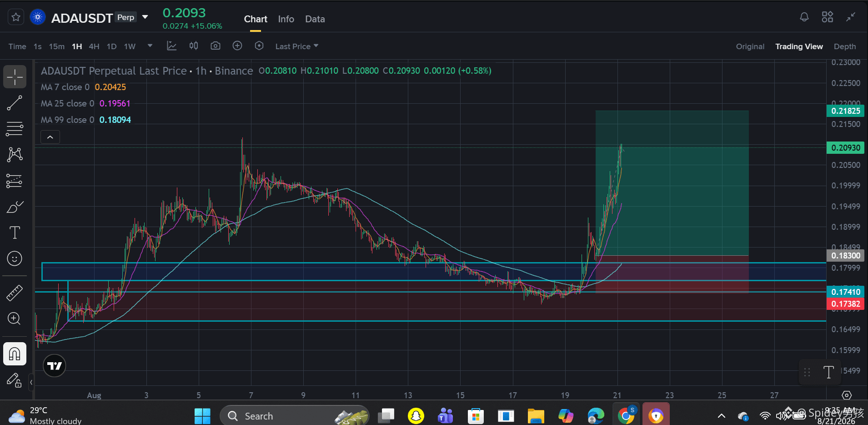The width and height of the screenshot is (868, 425).
Task: Select the 1s time interval
Action: [38, 46]
